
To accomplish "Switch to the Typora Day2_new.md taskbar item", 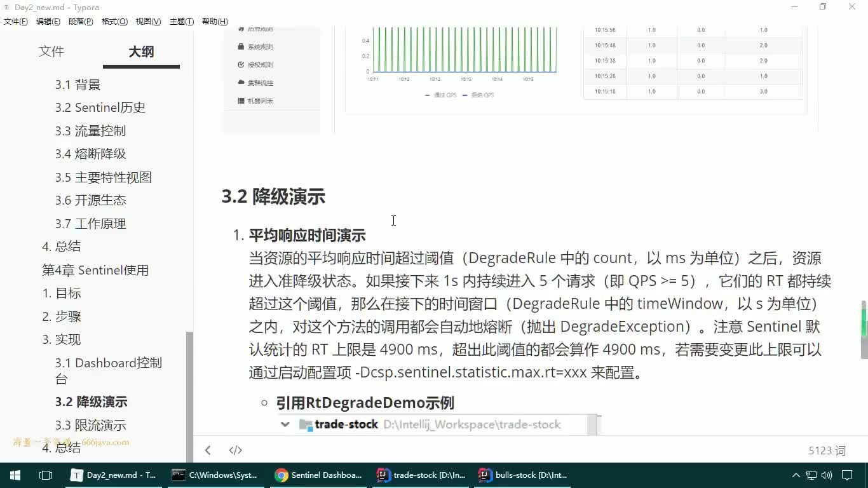I will click(x=115, y=475).
